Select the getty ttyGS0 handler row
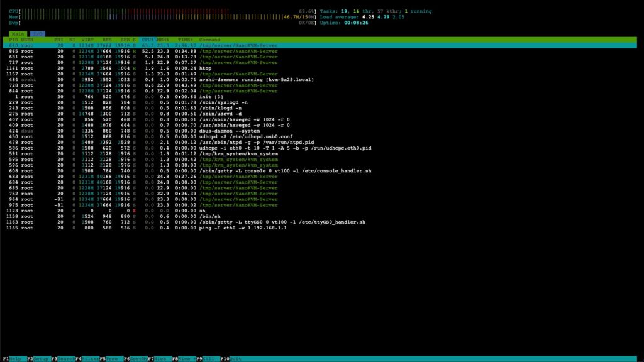Screen dimensions: 644x362 (x=320, y=222)
